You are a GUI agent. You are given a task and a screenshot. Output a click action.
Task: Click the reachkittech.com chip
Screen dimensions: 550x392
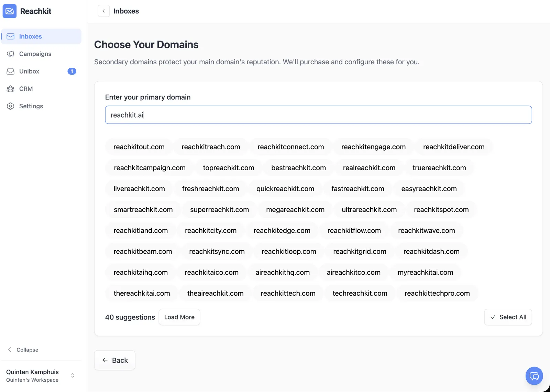pyautogui.click(x=288, y=294)
